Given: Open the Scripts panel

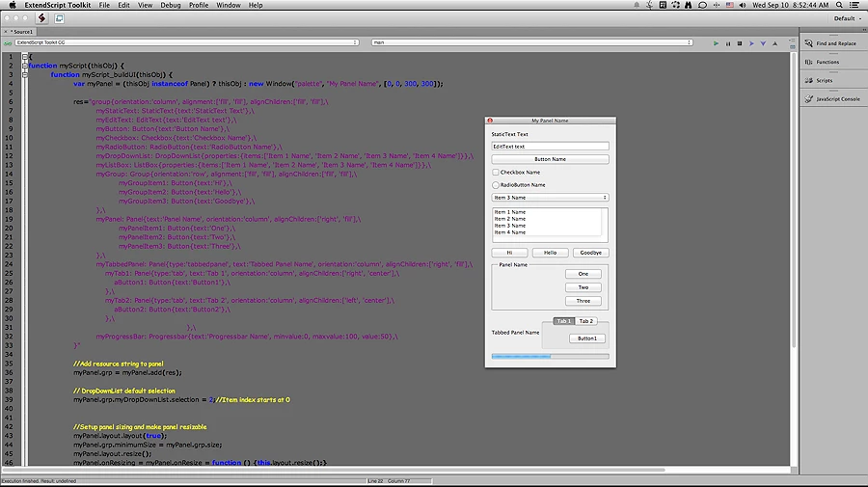Looking at the screenshot, I should (x=819, y=80).
